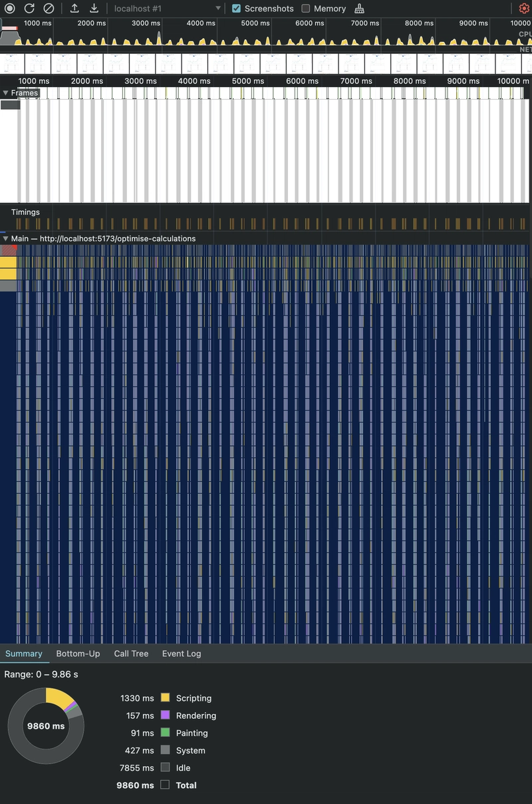Open the localhost #1 profile dropdown
This screenshot has width=532, height=804.
pyautogui.click(x=166, y=9)
